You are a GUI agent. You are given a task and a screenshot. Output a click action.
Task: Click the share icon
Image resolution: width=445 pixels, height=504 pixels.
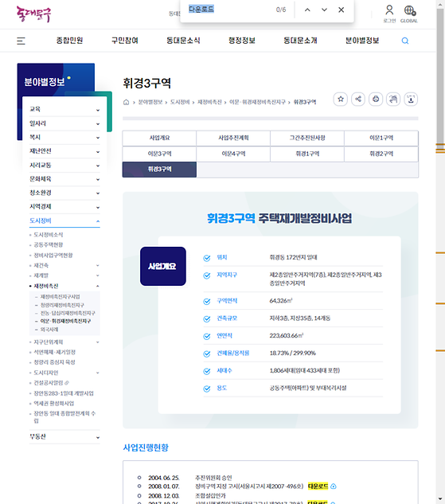pyautogui.click(x=358, y=99)
